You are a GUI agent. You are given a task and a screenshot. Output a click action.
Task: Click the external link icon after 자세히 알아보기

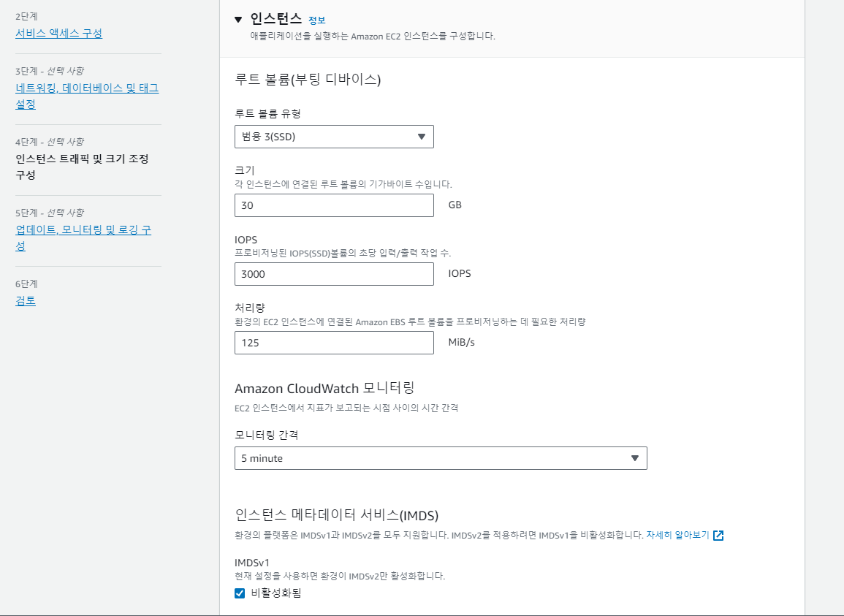[x=718, y=535]
